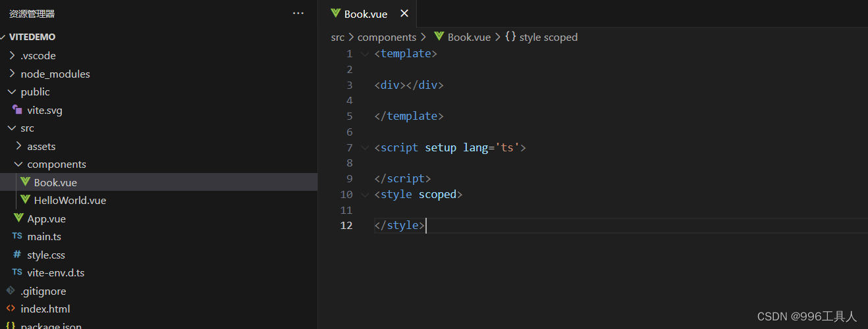The image size is (868, 329).
Task: Click the git icon beside .gitignore
Action: point(11,290)
